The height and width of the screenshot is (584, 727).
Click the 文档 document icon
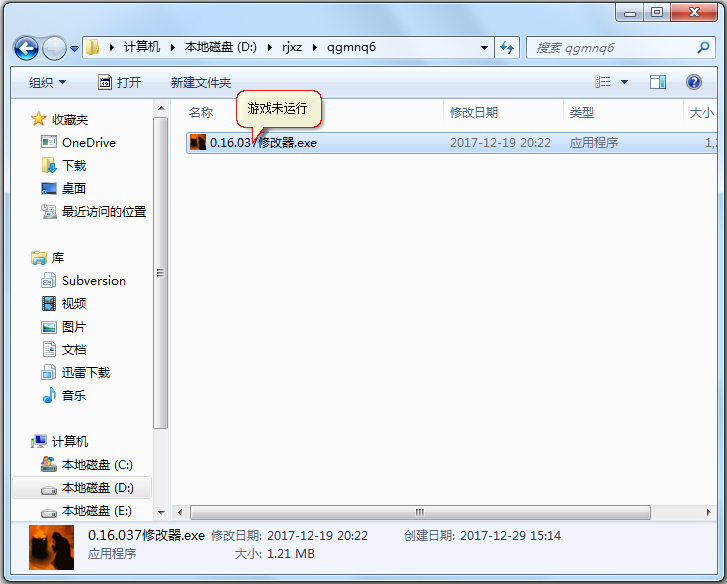pos(49,349)
